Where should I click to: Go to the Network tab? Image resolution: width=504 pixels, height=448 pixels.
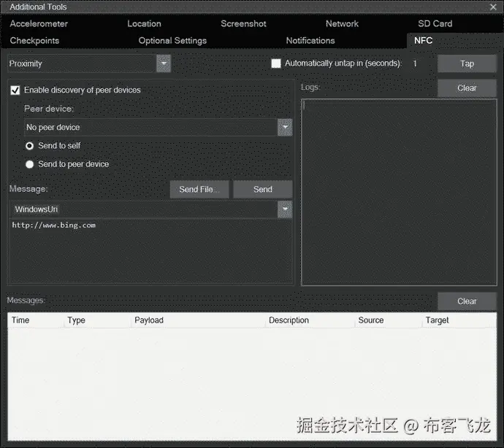(x=342, y=24)
